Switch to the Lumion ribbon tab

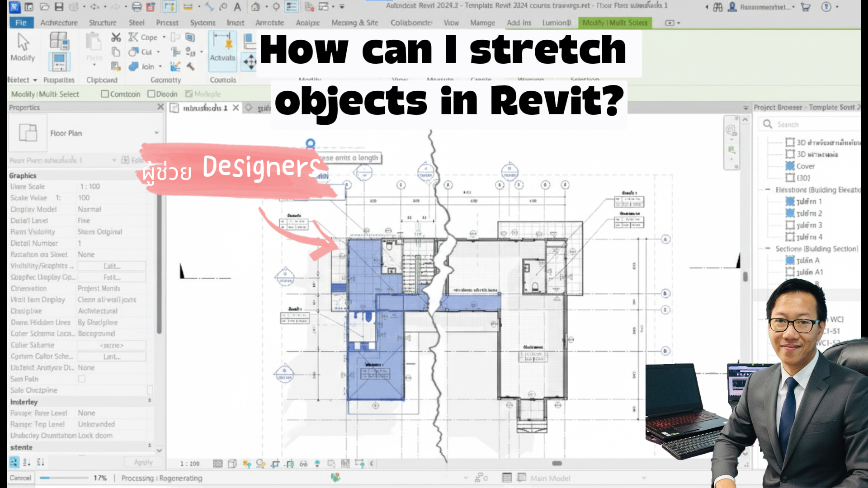pyautogui.click(x=557, y=23)
